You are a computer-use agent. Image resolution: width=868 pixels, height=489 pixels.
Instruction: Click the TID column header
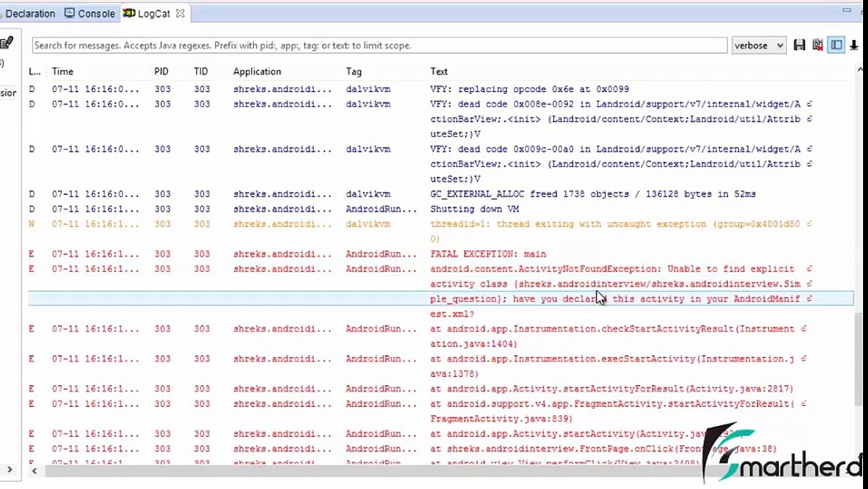201,71
